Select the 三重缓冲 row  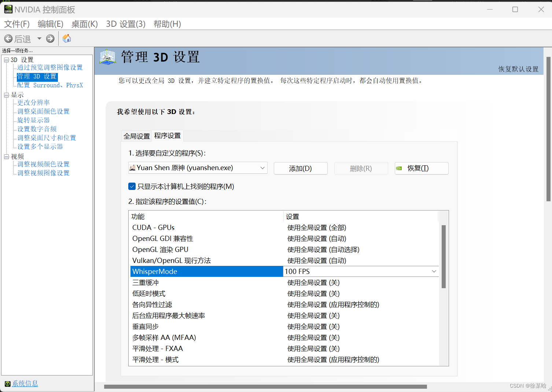[x=284, y=283]
